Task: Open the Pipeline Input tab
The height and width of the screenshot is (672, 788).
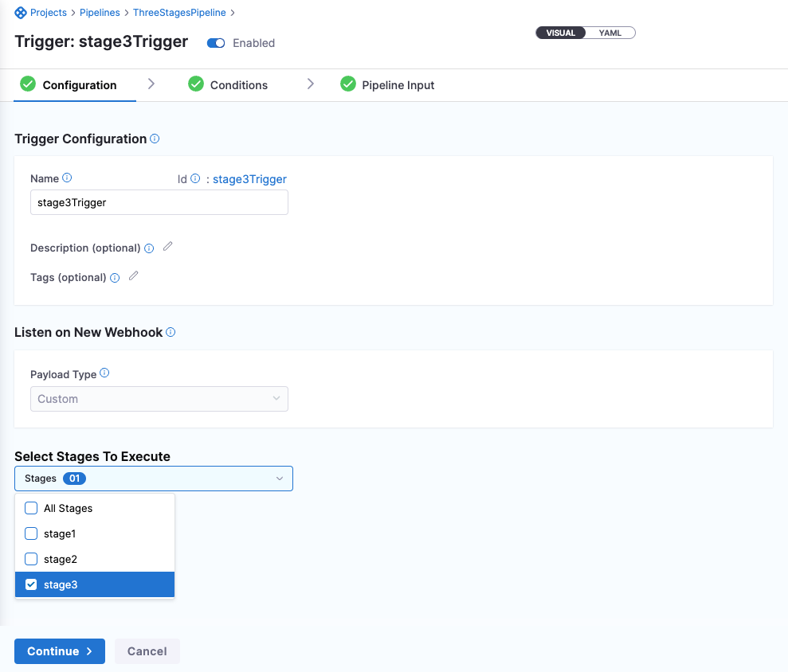Action: (x=398, y=85)
